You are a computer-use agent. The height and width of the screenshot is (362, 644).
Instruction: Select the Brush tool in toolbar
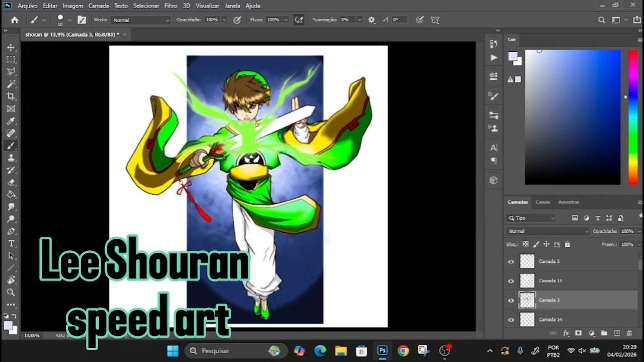[11, 145]
